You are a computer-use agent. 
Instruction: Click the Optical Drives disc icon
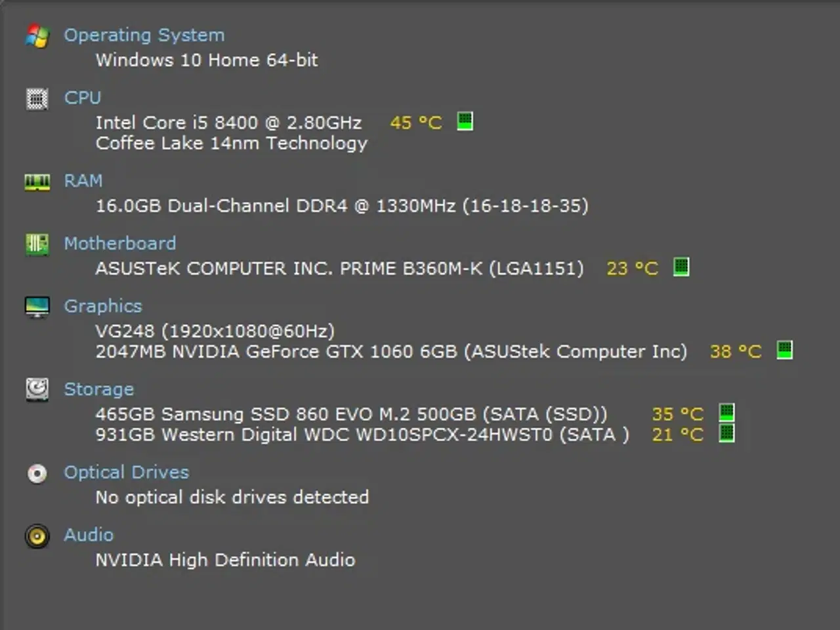coord(37,473)
